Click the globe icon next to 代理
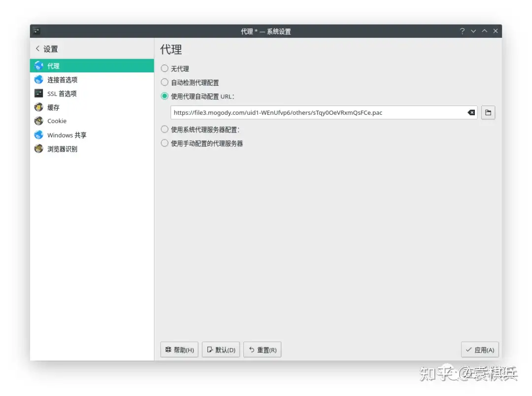This screenshot has height=396, width=532. 39,66
